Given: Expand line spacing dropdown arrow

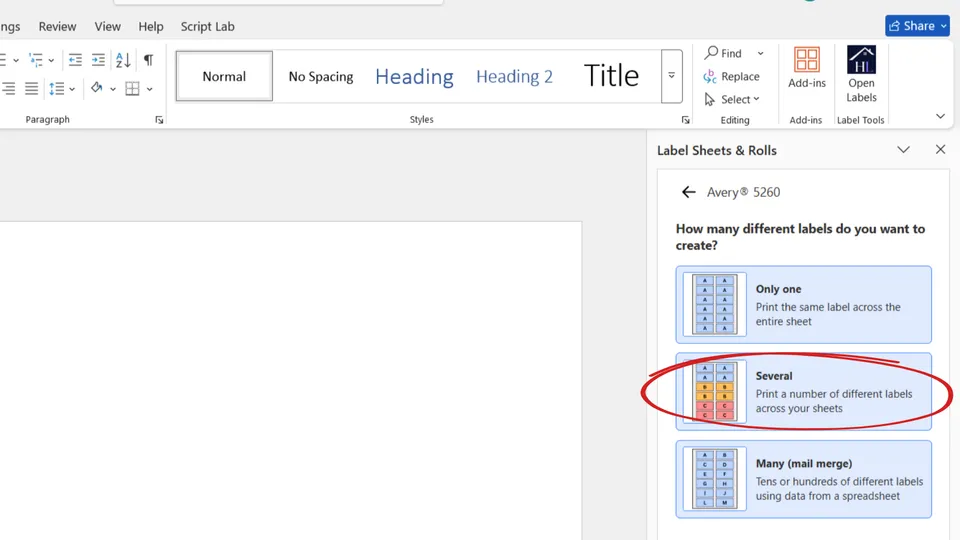Looking at the screenshot, I should tap(72, 89).
